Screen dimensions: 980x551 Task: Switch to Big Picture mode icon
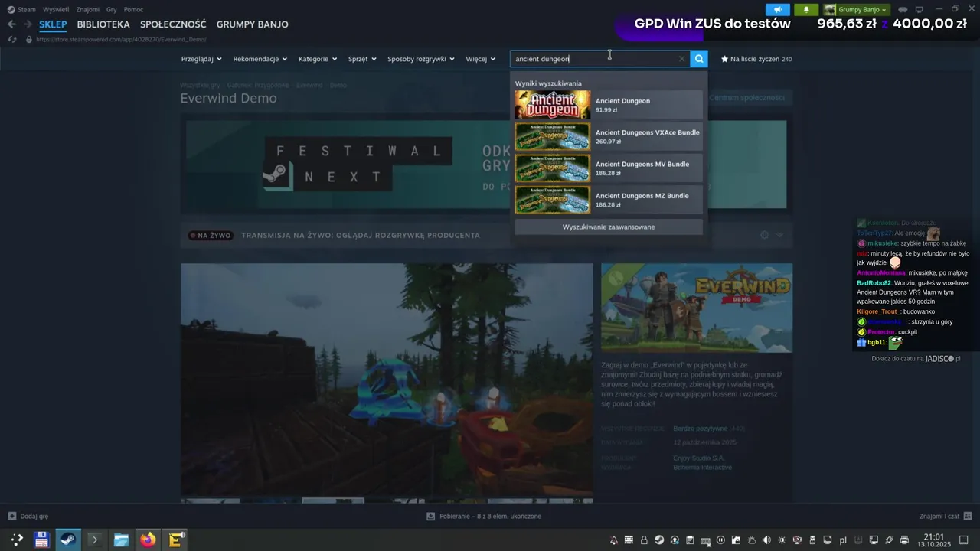pos(920,10)
